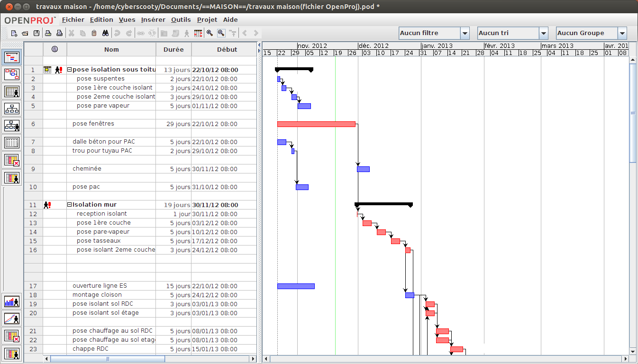The width and height of the screenshot is (638, 364).
Task: Select row number 6 header
Action: click(33, 124)
